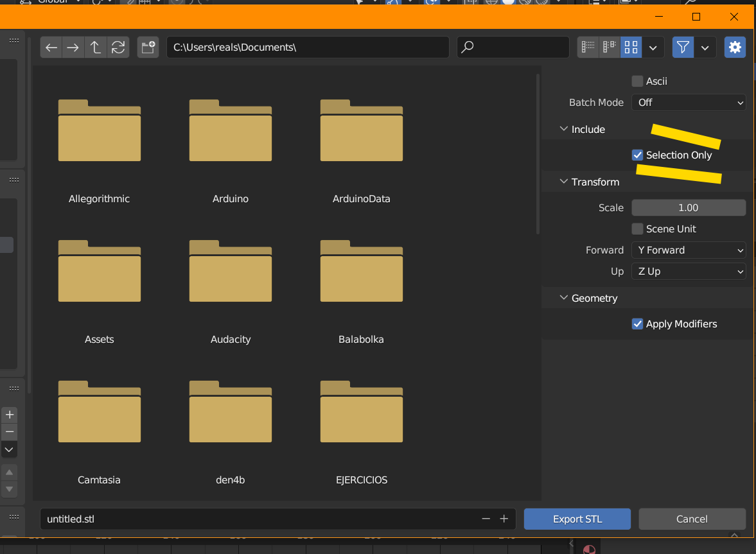Increment the filename number with plus

(x=504, y=519)
